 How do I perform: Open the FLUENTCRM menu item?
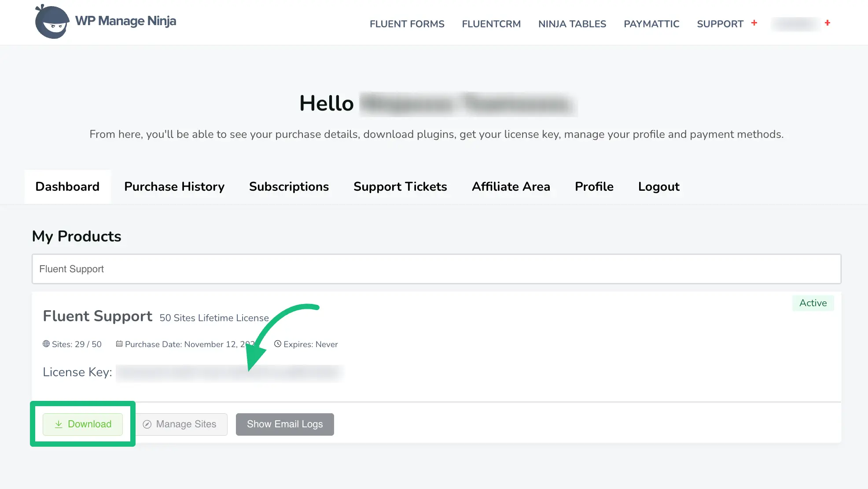(491, 24)
